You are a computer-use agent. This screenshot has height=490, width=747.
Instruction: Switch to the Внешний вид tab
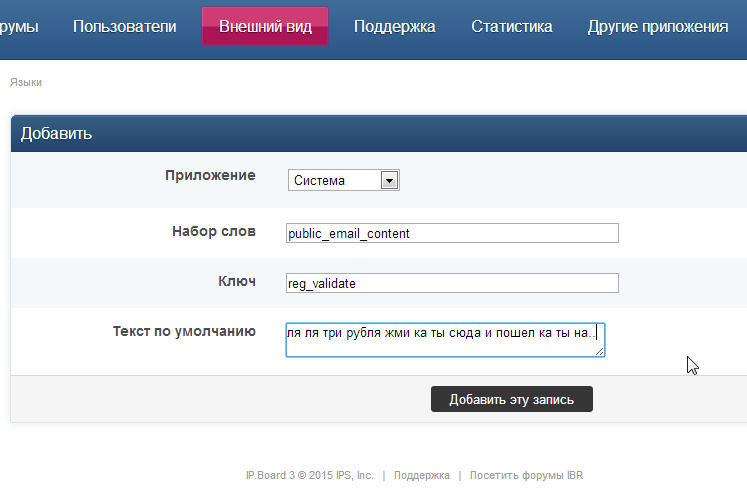(265, 27)
